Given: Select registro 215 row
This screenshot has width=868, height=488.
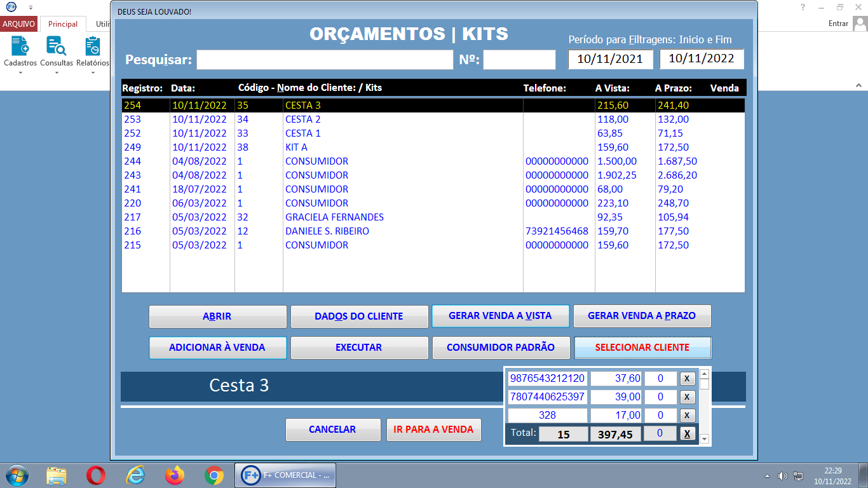Looking at the screenshot, I should click(x=433, y=245).
